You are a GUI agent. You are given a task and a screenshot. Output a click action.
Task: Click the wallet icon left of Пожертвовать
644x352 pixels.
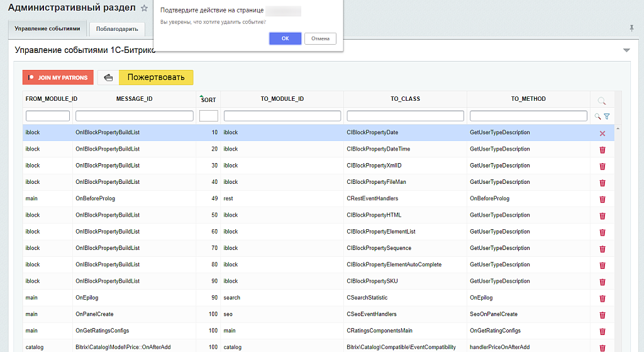(x=108, y=77)
